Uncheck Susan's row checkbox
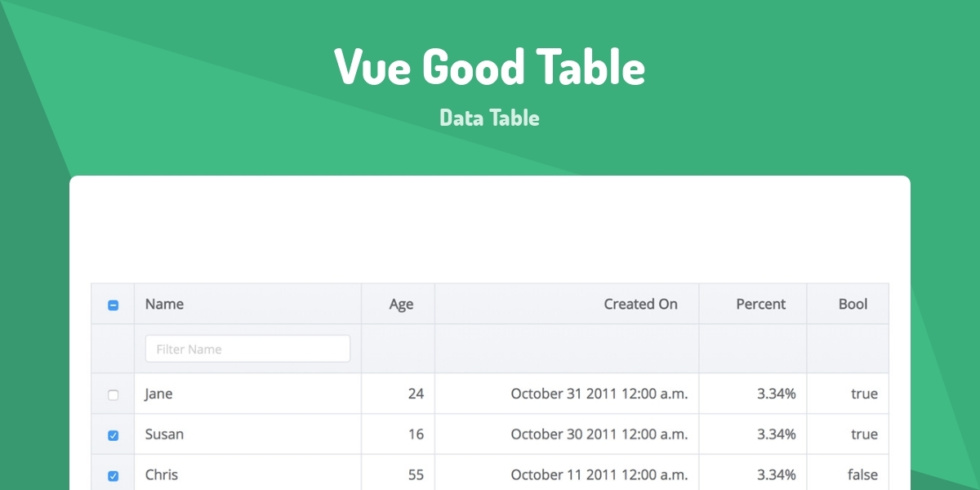This screenshot has height=490, width=980. [113, 434]
